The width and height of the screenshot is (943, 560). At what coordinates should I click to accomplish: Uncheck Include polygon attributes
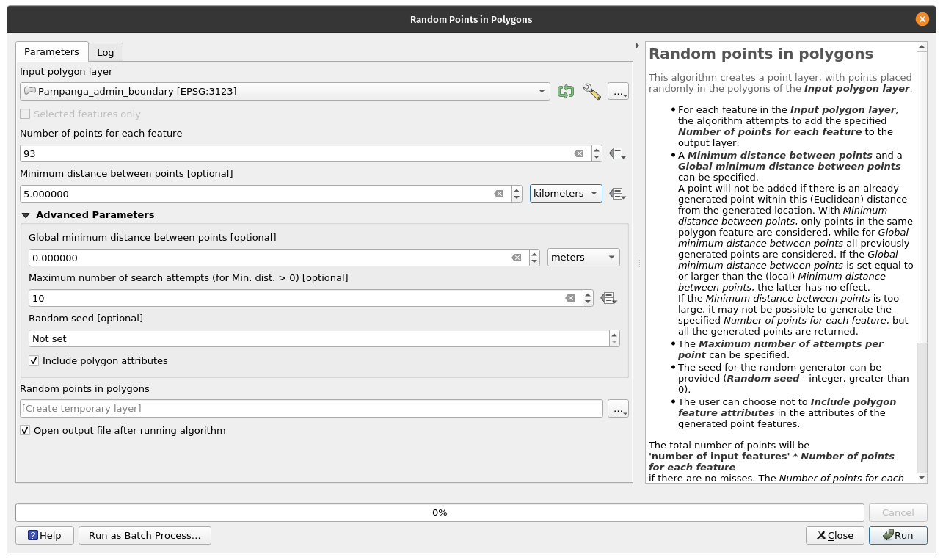pyautogui.click(x=34, y=361)
